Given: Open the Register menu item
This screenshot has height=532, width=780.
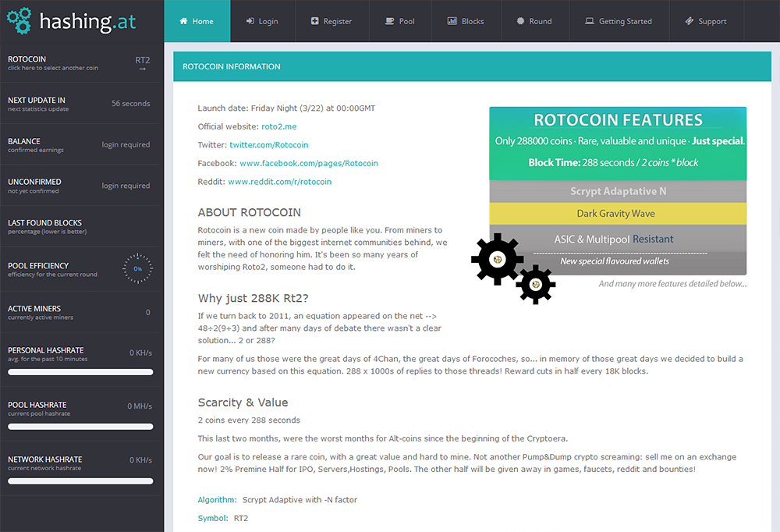Looking at the screenshot, I should pyautogui.click(x=332, y=21).
